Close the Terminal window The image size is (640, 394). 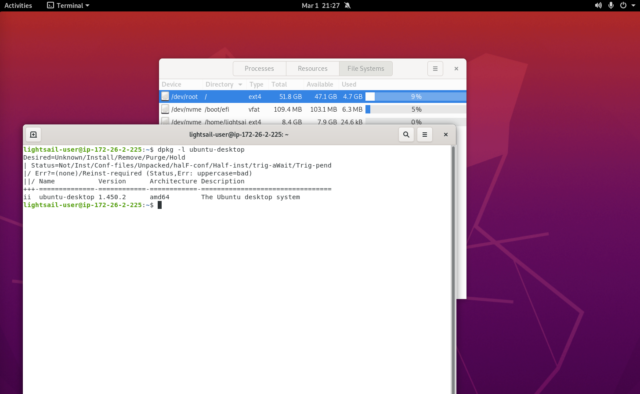click(446, 134)
